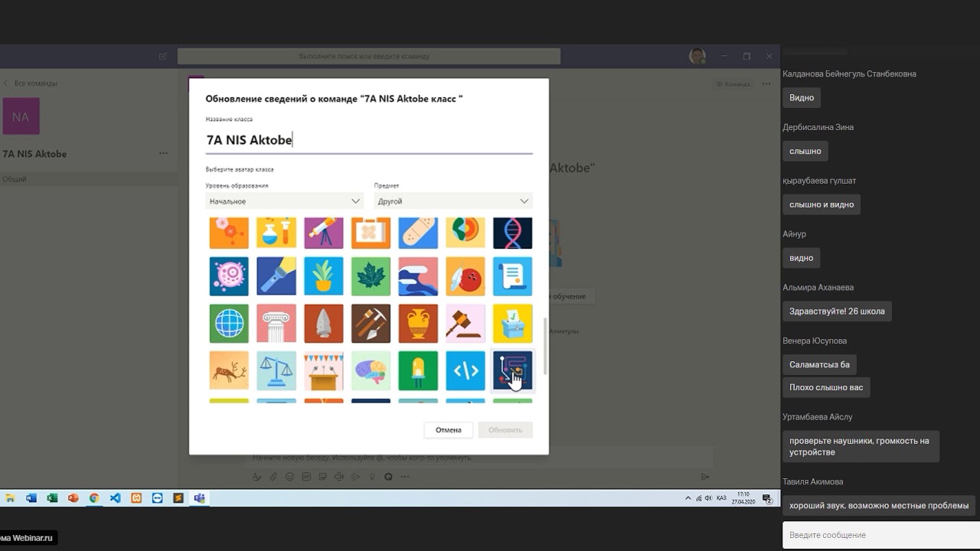980x551 pixels.
Task: Open 7A NIS Aktobe team options menu
Action: click(x=163, y=154)
